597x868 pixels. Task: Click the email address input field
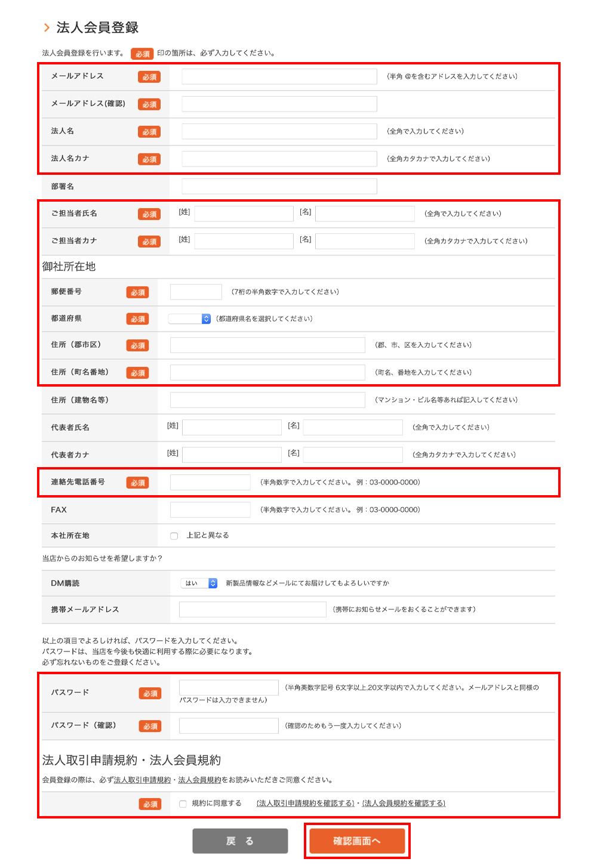[x=279, y=76]
